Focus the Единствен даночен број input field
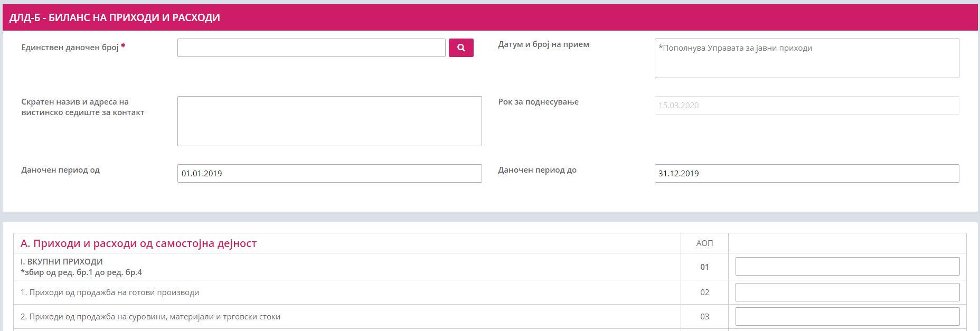The height and width of the screenshot is (331, 980). click(311, 48)
